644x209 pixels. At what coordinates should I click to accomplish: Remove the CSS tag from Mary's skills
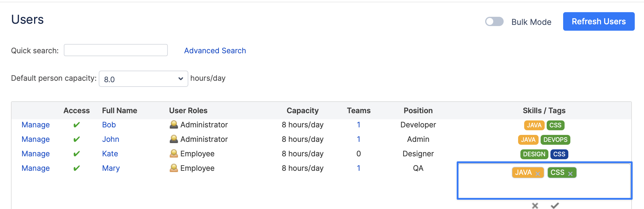[570, 174]
